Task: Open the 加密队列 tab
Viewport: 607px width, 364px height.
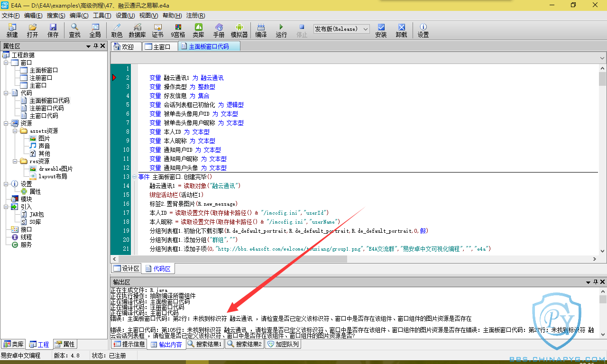Action: tap(283, 345)
